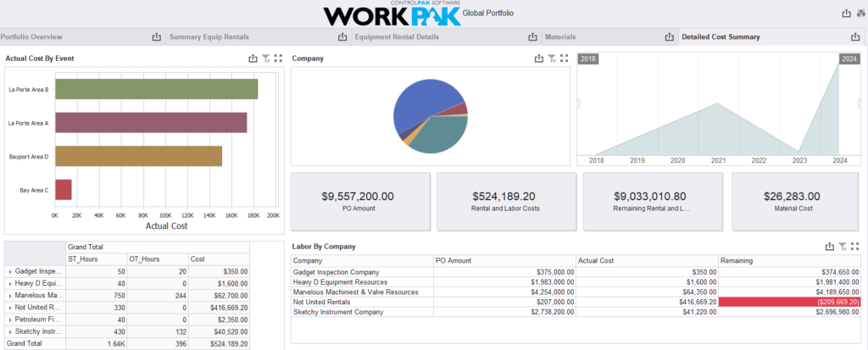Clear the Company pie chart filter
Screen dimensions: 868x350
click(x=551, y=58)
